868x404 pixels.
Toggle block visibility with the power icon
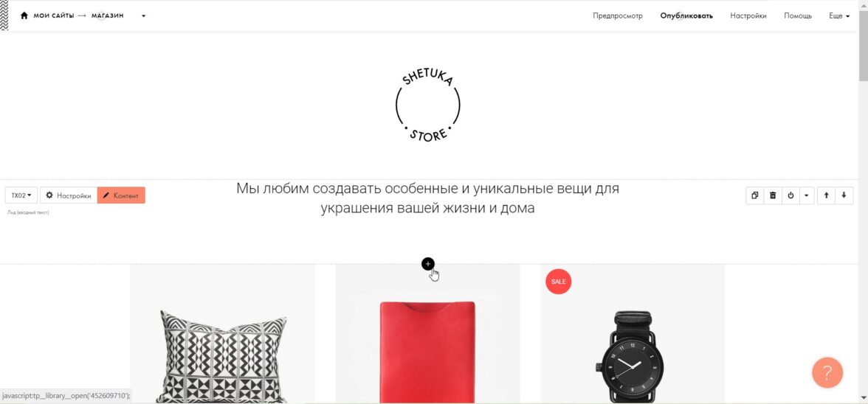point(790,195)
